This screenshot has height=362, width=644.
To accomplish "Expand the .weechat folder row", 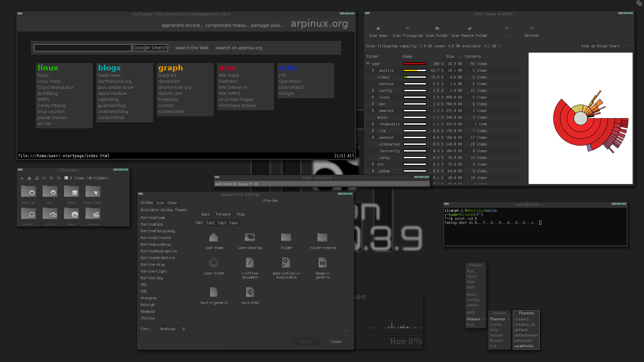I will coord(373,137).
